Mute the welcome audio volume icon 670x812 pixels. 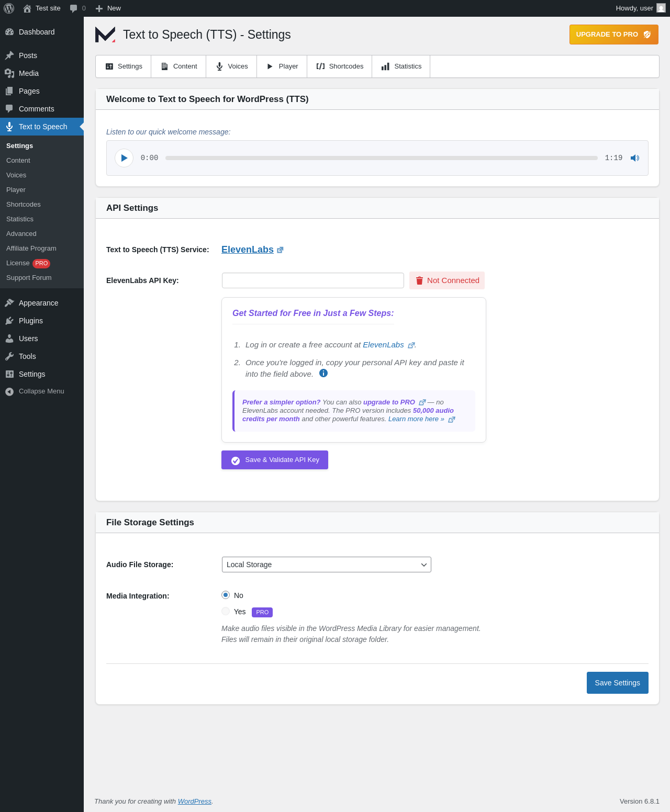tap(635, 158)
